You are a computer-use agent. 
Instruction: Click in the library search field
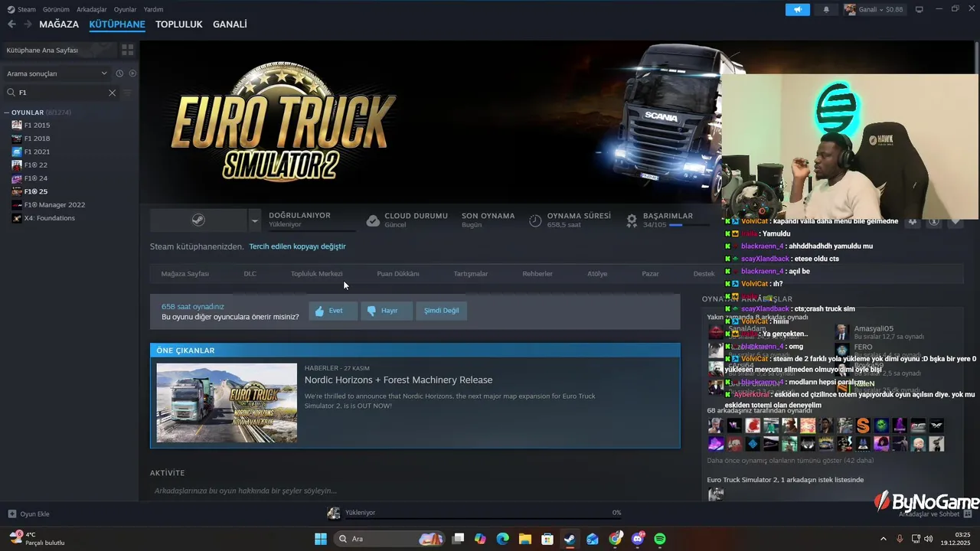tap(61, 93)
